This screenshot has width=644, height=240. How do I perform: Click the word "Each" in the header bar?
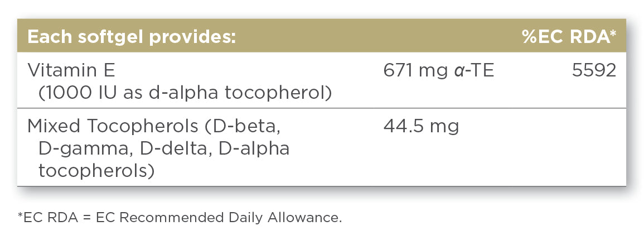pos(46,37)
